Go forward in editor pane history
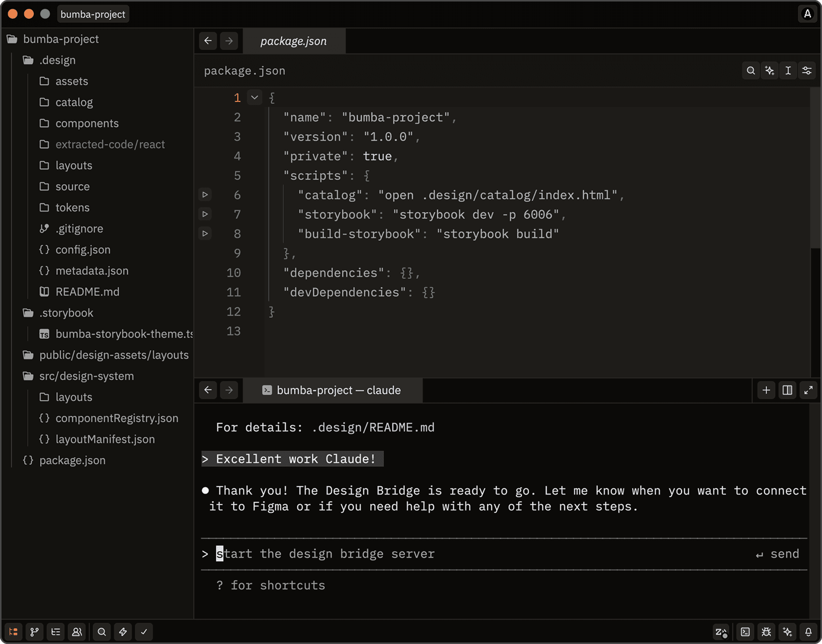This screenshot has height=644, width=822. click(x=229, y=41)
